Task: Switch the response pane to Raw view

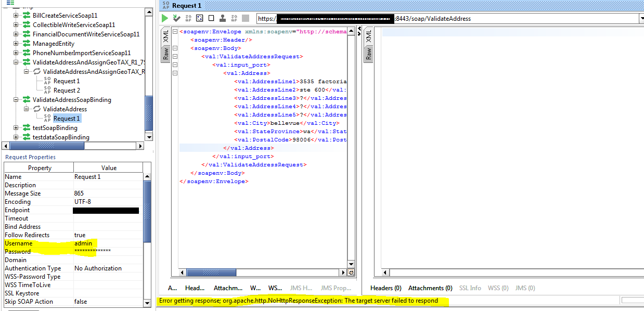Action: 368,54
